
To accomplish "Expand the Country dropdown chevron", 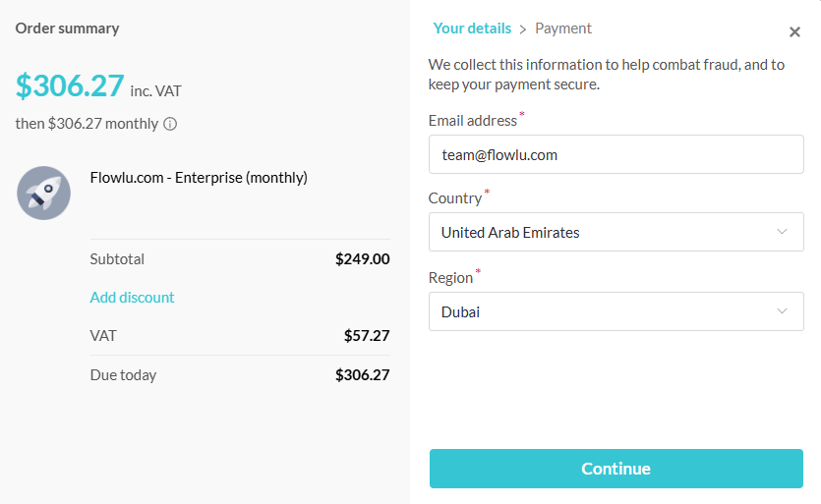I will (782, 231).
